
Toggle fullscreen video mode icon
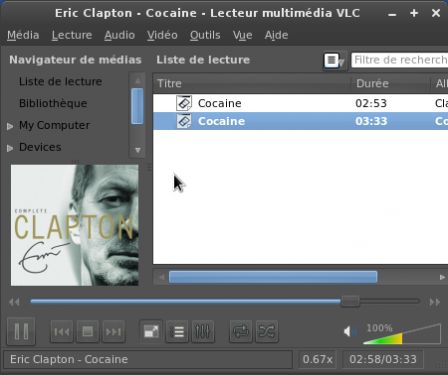click(x=151, y=332)
